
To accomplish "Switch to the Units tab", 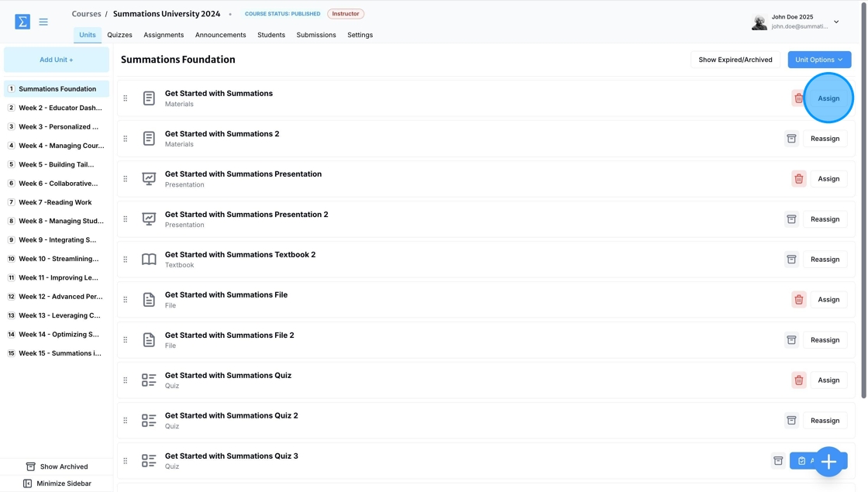I will click(x=88, y=35).
